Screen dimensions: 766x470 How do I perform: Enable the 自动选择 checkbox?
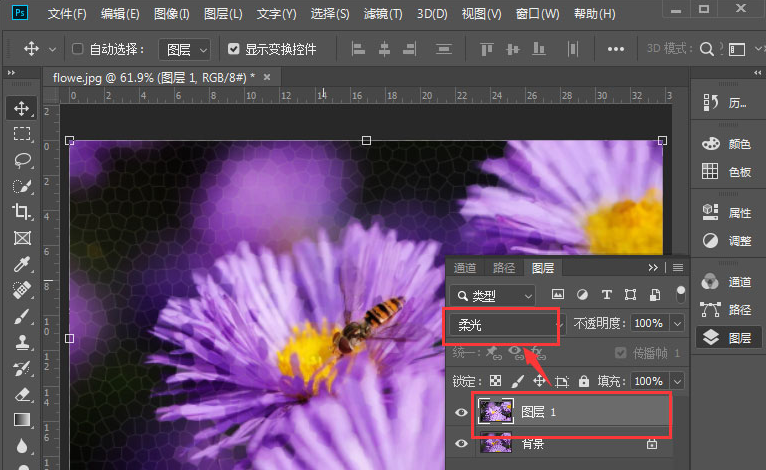(x=77, y=49)
